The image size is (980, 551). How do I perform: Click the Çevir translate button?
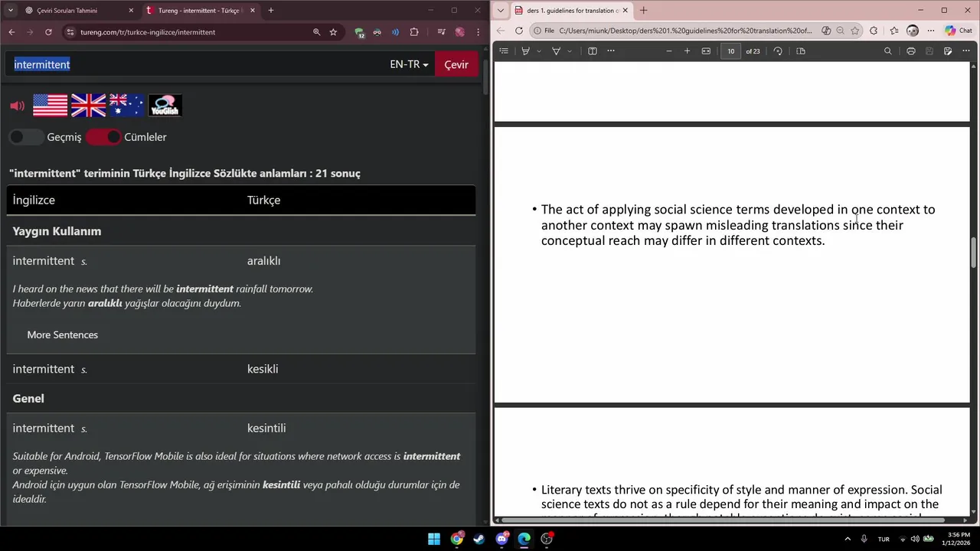(x=456, y=64)
